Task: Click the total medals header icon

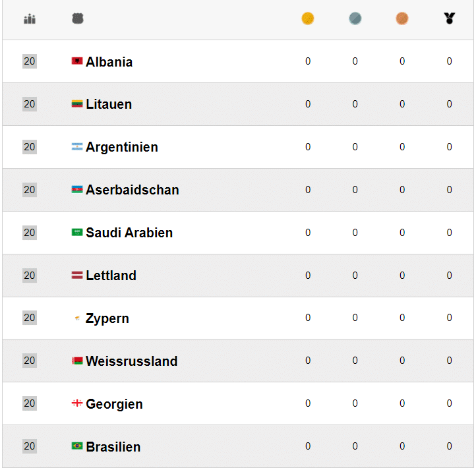Action: (450, 18)
